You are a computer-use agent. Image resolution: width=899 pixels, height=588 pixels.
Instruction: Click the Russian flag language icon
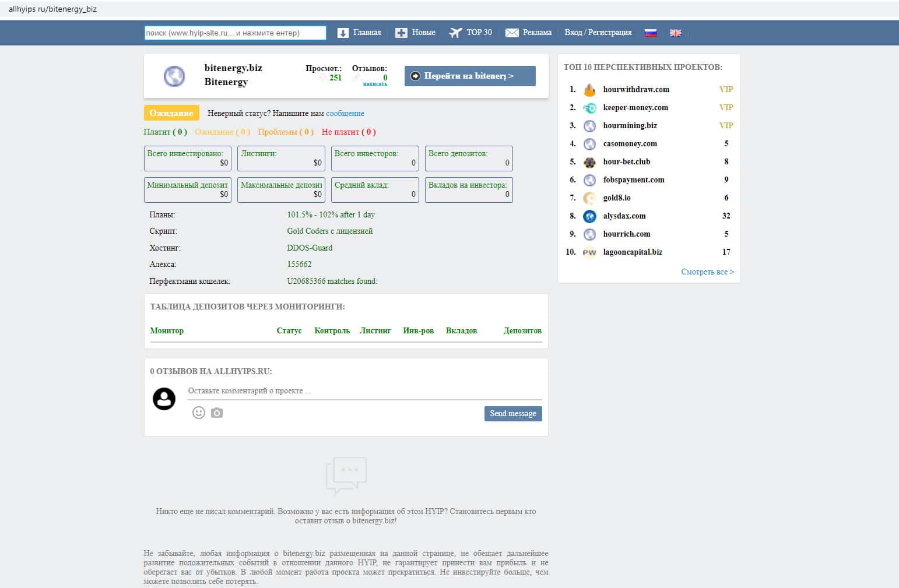[x=651, y=33]
